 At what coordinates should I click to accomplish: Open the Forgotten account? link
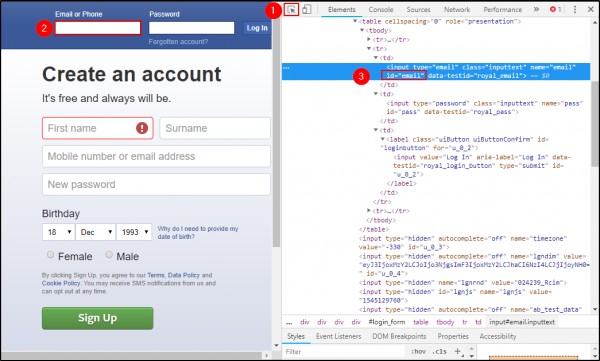(178, 41)
